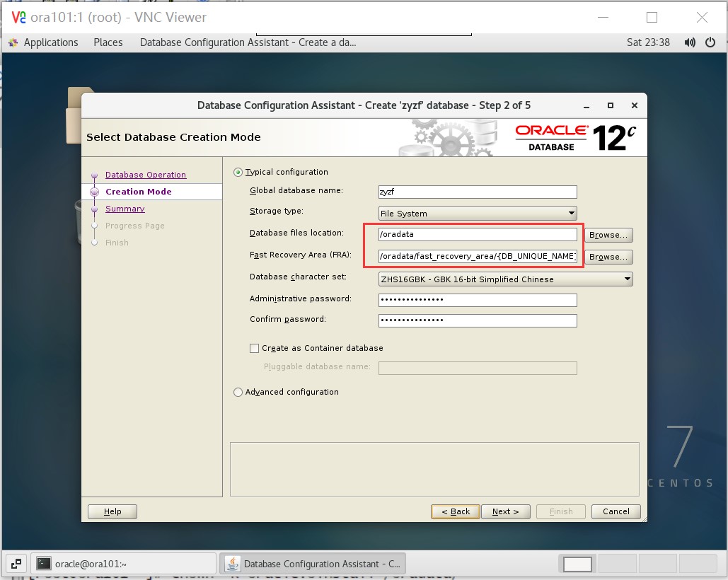This screenshot has width=728, height=580.
Task: Choose Advanced configuration mode
Action: coord(238,391)
